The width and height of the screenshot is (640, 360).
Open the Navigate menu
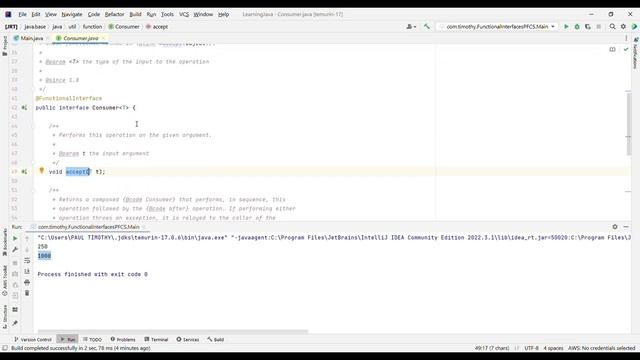pos(72,14)
